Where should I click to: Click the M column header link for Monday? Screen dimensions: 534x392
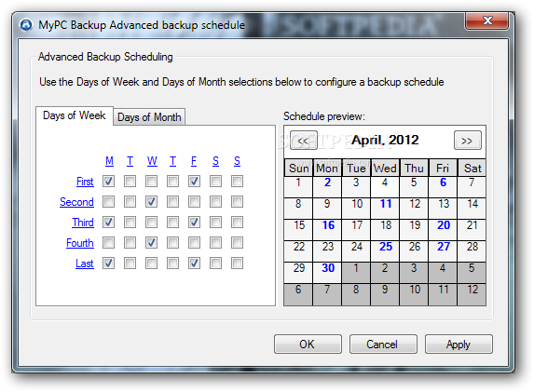pyautogui.click(x=109, y=160)
